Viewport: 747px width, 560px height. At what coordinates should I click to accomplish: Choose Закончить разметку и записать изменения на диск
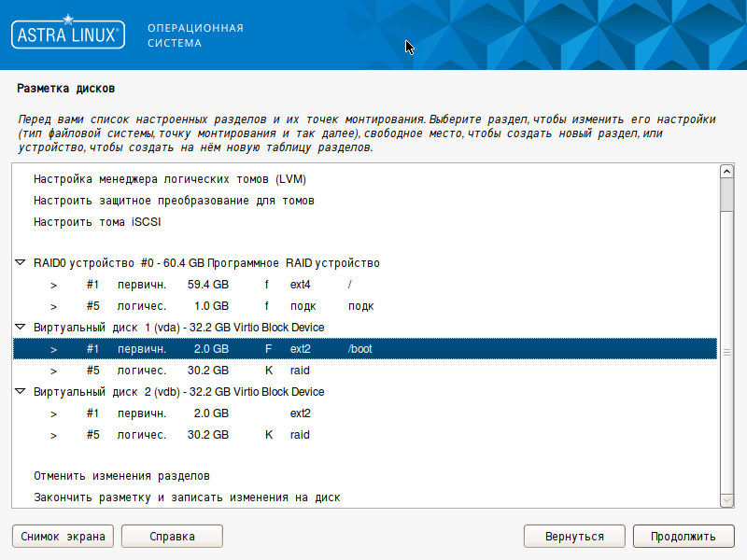click(x=187, y=497)
